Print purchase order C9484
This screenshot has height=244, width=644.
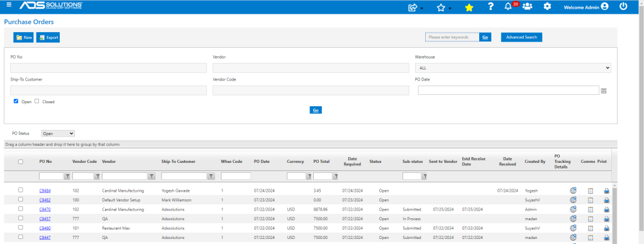click(x=607, y=191)
